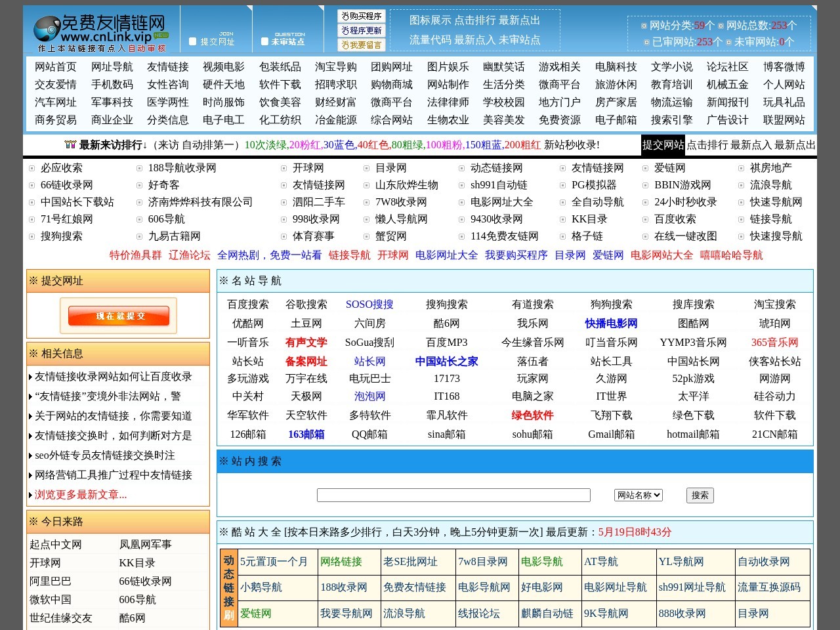840x630 pixels.
Task: Open 济南烨烨科技有限公司 link
Action: (200, 202)
